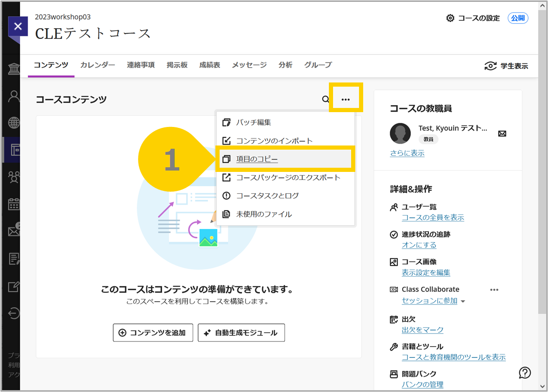
Task: Click the globe activity stream sidebar icon
Action: (14, 123)
